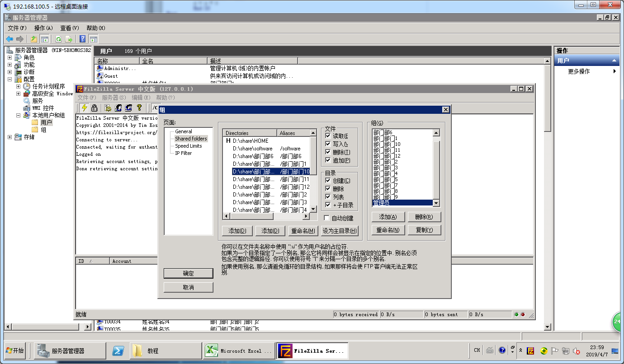This screenshot has width=624, height=364.
Task: Click the 复制(Y) group button
Action: coord(424,230)
